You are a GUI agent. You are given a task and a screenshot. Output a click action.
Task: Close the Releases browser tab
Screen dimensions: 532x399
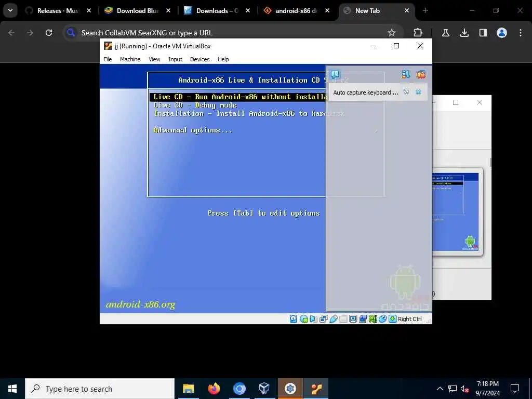point(88,10)
